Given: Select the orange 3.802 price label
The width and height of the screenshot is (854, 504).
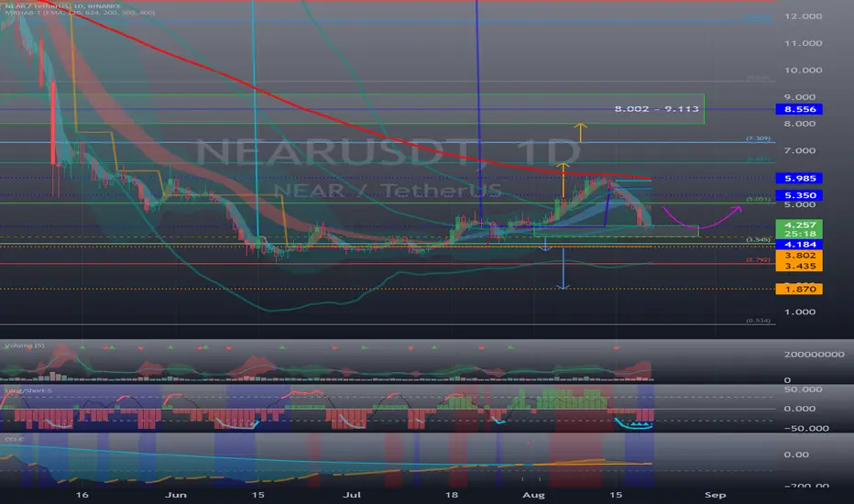Looking at the screenshot, I should point(799,255).
